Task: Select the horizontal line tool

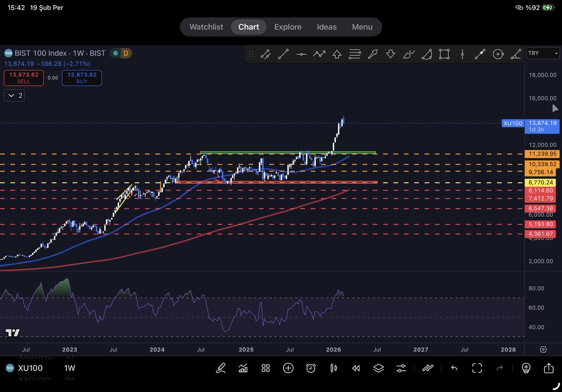Action: [301, 54]
